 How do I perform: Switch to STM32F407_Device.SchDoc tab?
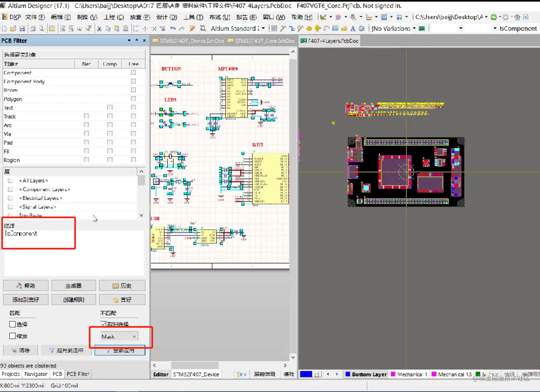tap(188, 41)
